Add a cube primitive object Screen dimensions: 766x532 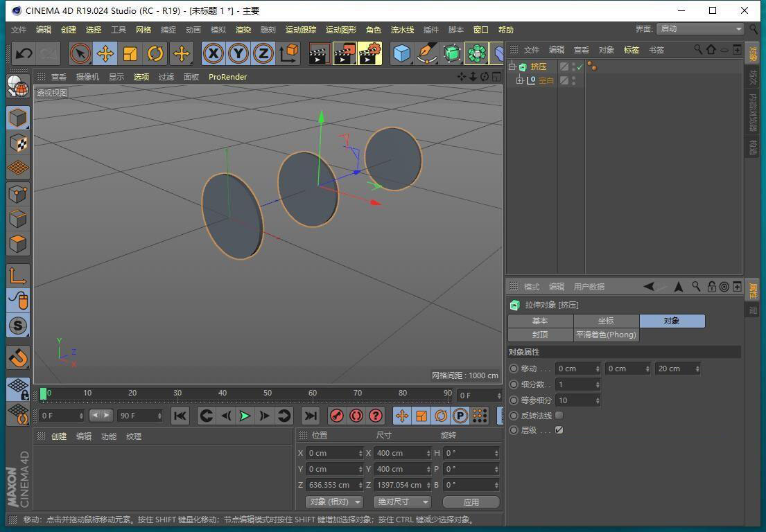pyautogui.click(x=401, y=53)
